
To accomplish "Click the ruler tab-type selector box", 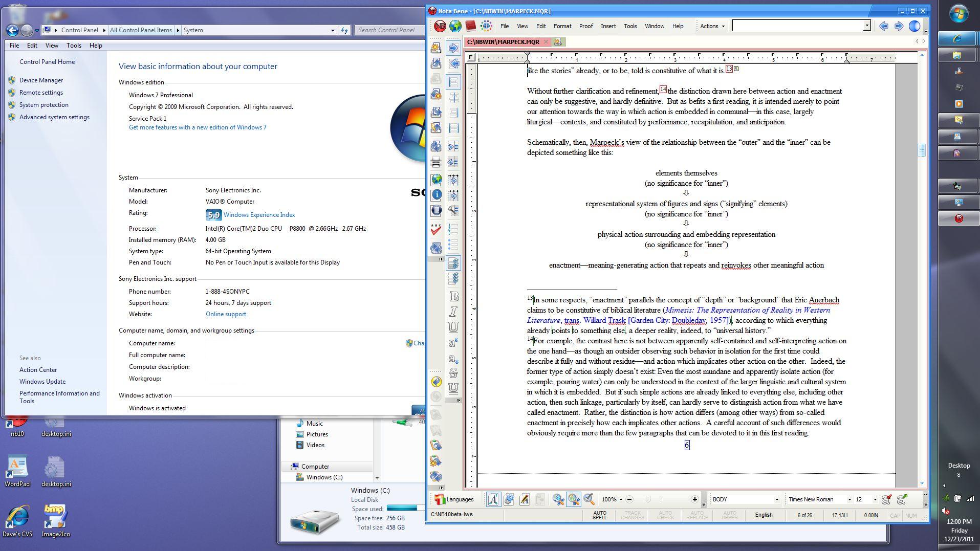I will (471, 58).
